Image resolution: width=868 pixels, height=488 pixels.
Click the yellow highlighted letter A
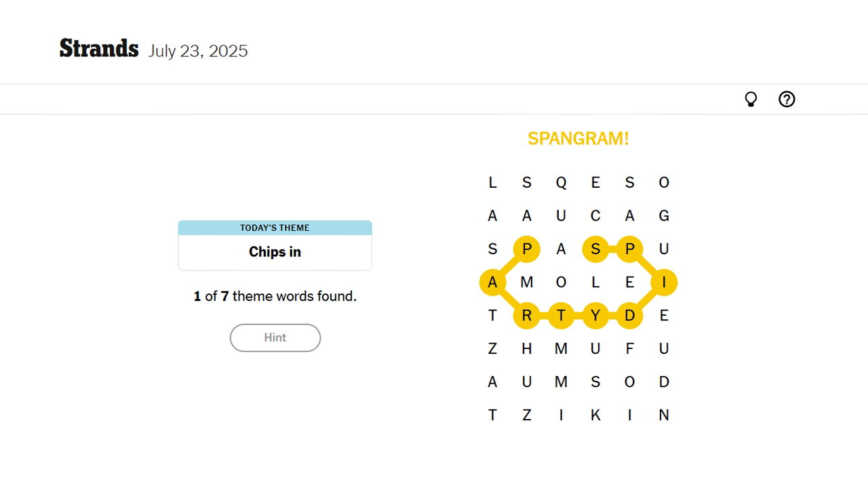pos(492,282)
